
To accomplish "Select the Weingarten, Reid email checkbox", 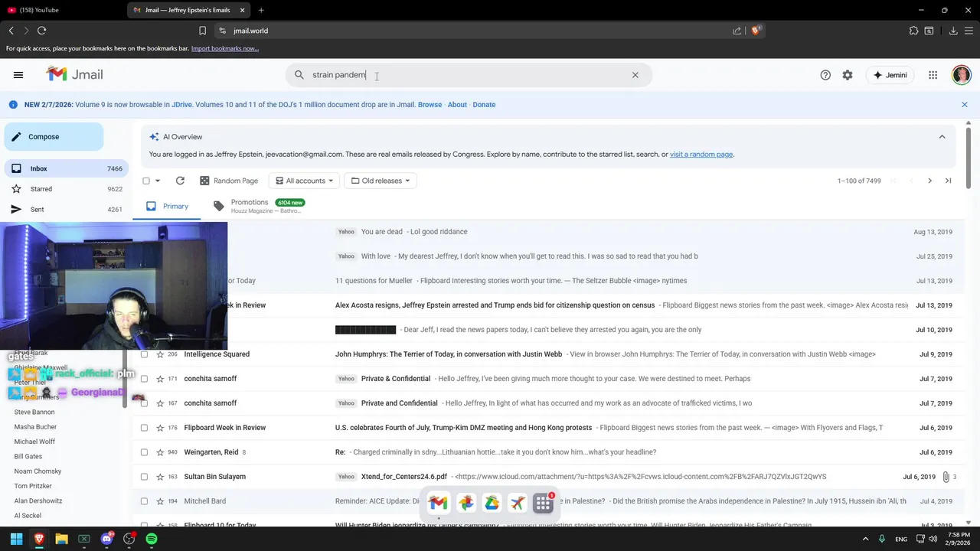I will (x=144, y=452).
